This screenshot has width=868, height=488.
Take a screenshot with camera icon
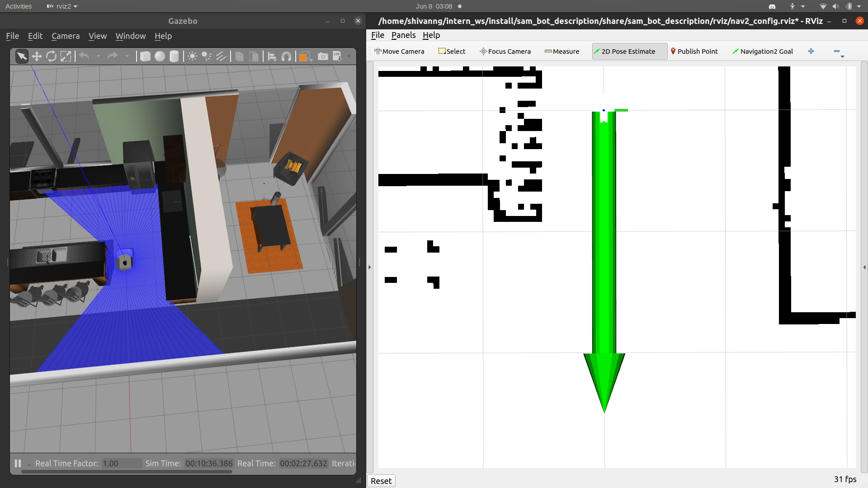[323, 56]
